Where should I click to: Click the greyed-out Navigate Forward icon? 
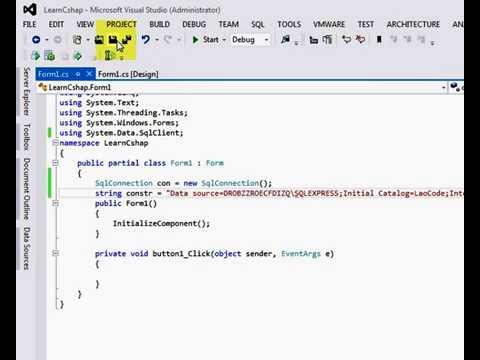click(58, 40)
